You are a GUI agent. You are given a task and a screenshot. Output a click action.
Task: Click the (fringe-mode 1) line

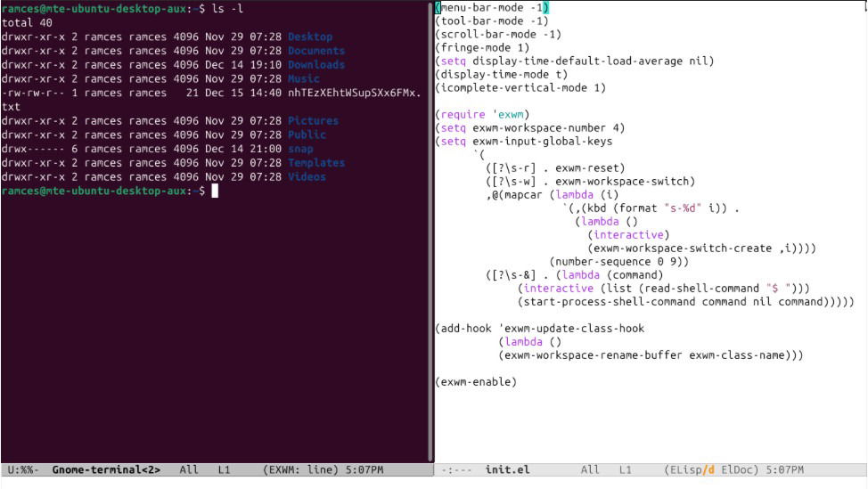[x=482, y=47]
